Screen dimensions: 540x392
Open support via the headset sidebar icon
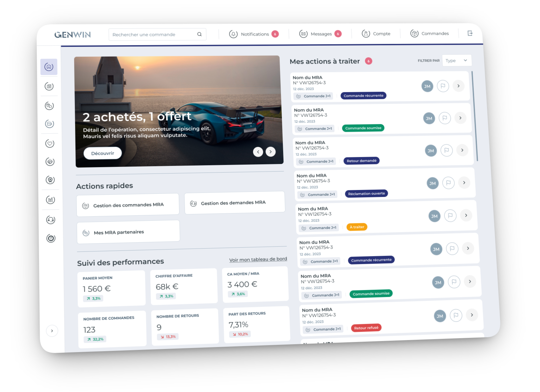(51, 220)
